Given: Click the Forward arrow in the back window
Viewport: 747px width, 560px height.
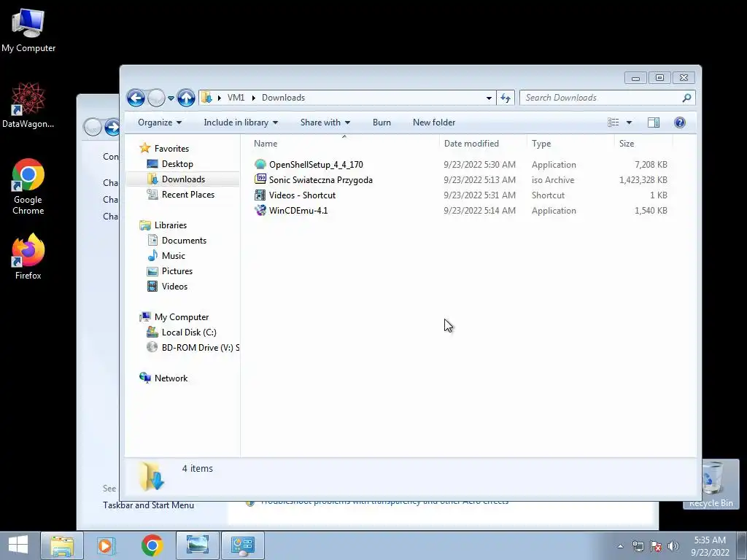Looking at the screenshot, I should pos(112,127).
